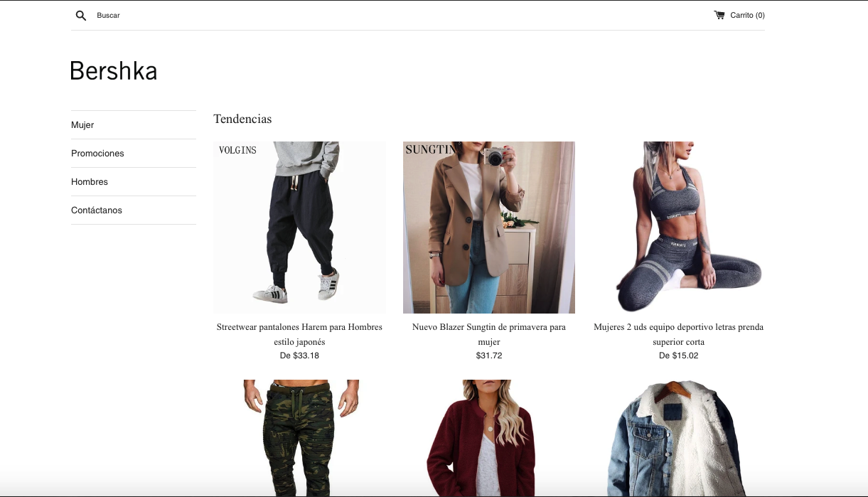Screen dimensions: 868x497
Task: Click the $31.72 blazer price
Action: [489, 356]
